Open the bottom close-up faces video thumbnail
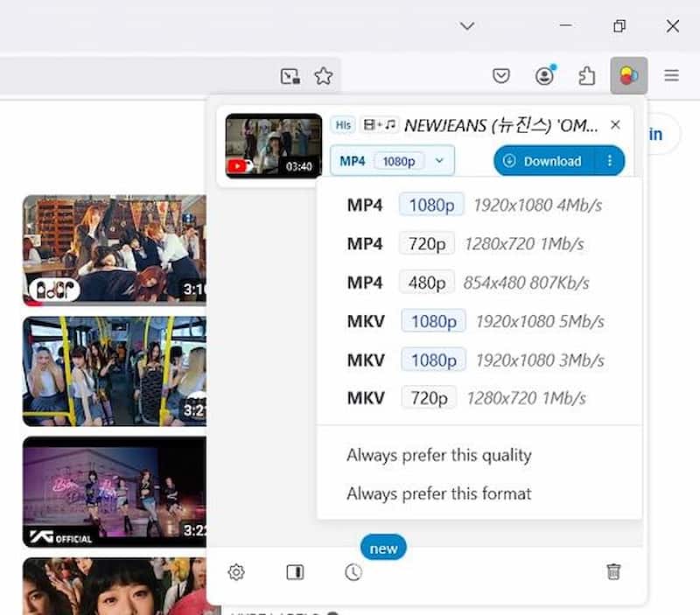This screenshot has height=615, width=700. click(115, 586)
